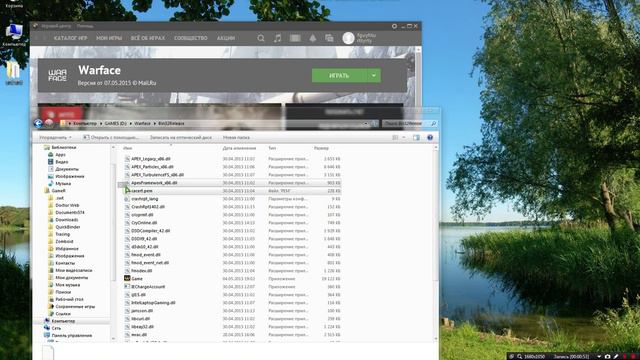Open the Computer desktop icon

(x=14, y=33)
